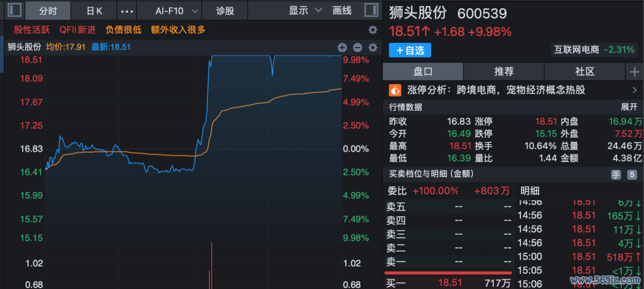Switch to 盘口 tab

[423, 72]
